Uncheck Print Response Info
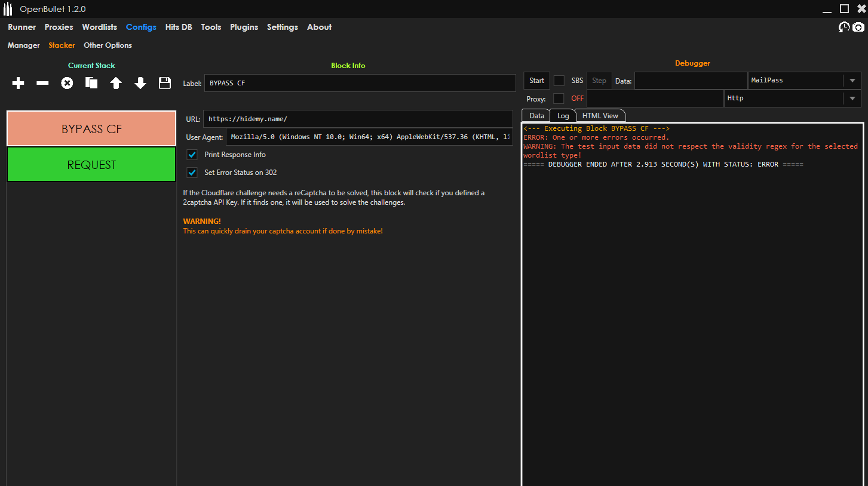 [x=192, y=155]
